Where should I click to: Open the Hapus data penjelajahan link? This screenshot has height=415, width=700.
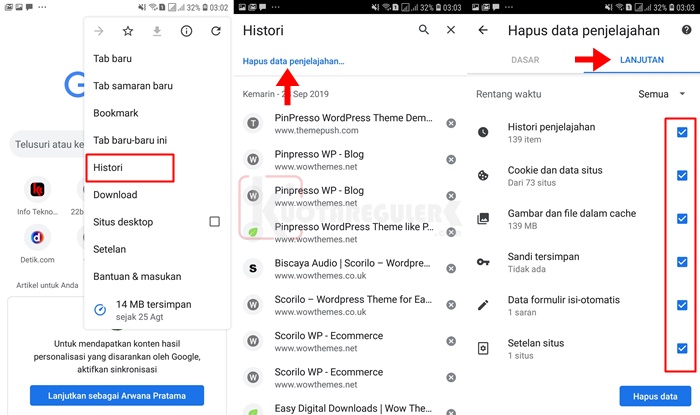tap(293, 61)
